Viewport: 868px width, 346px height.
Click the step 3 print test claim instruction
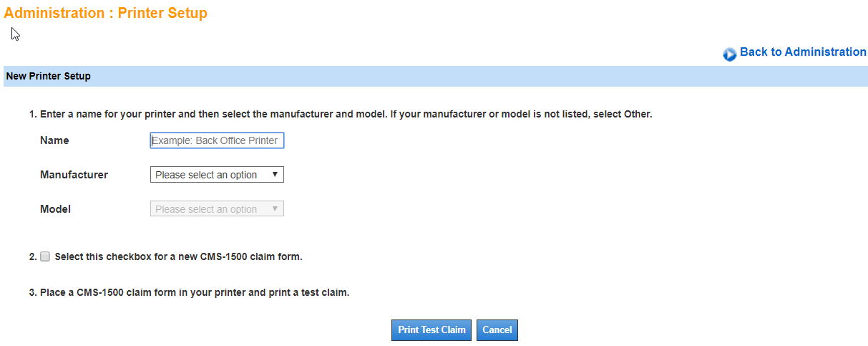[x=195, y=292]
